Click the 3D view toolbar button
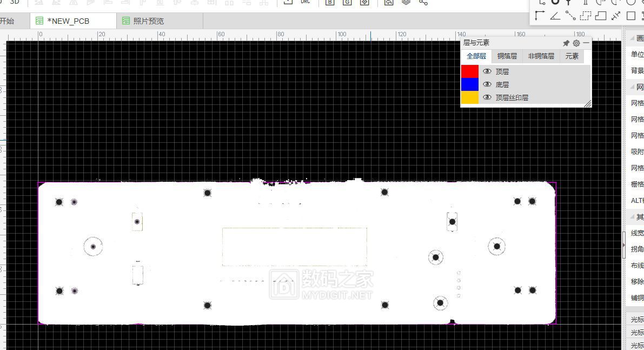Screen dimensions: 644x350 (15, 2)
